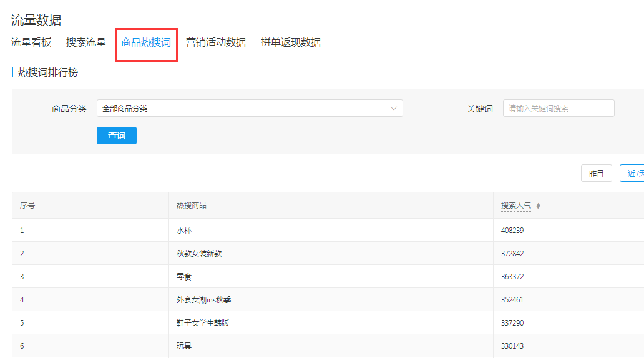Click the hot search term 水杯
The image size is (644, 358).
pos(184,231)
